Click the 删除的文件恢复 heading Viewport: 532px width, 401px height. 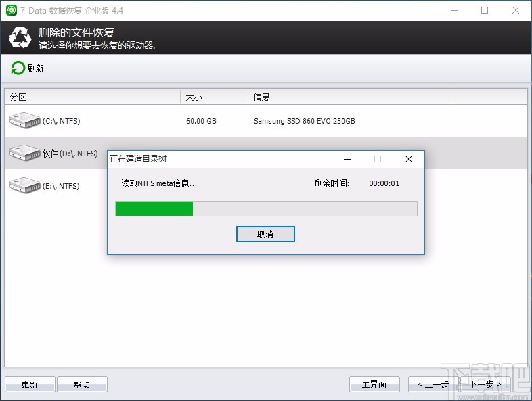(76, 32)
